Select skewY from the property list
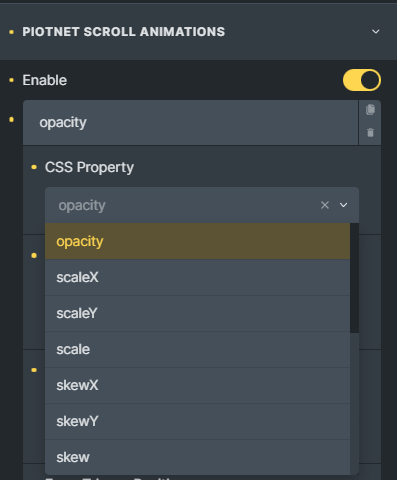This screenshot has width=397, height=480. (x=197, y=421)
